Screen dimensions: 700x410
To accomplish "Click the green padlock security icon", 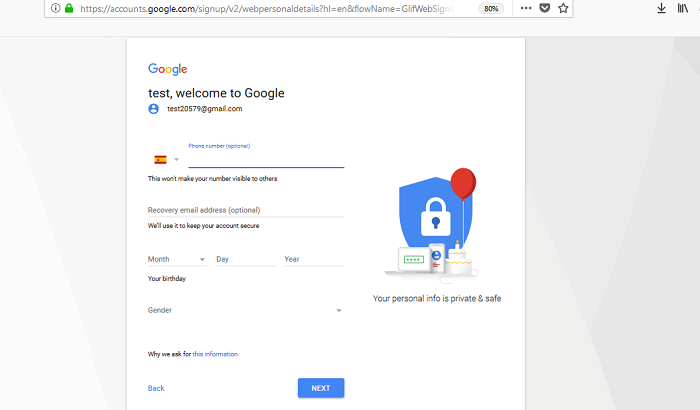I will click(x=69, y=8).
